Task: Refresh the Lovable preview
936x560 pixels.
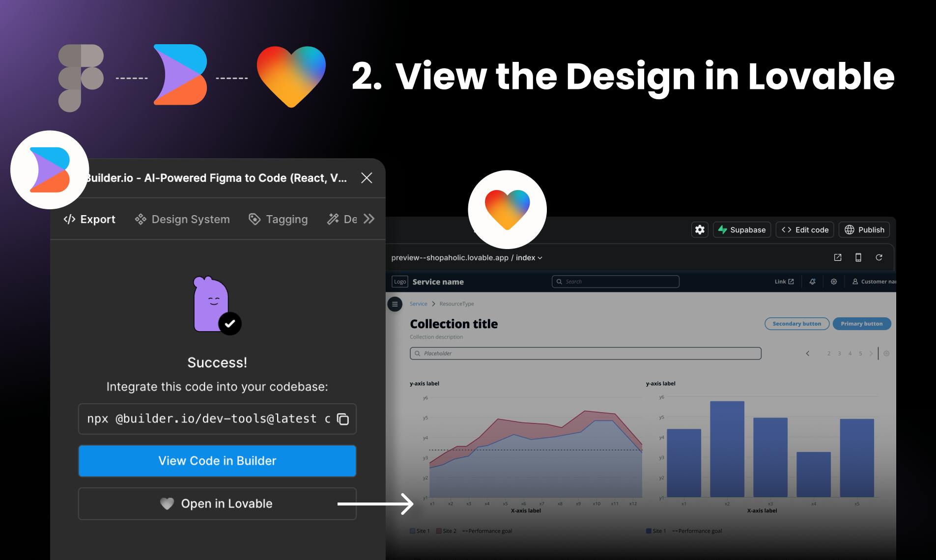Action: [x=879, y=257]
